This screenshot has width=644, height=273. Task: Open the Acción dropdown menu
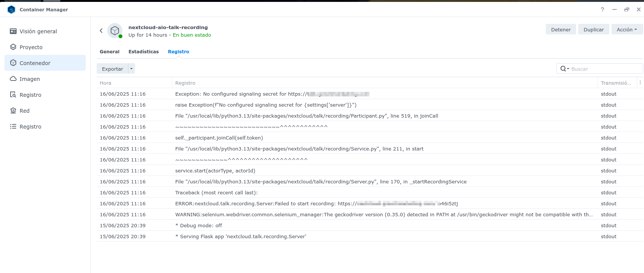tap(627, 29)
